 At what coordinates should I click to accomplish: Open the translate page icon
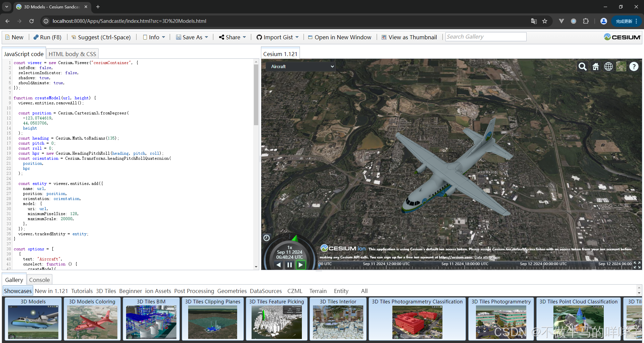coord(534,21)
